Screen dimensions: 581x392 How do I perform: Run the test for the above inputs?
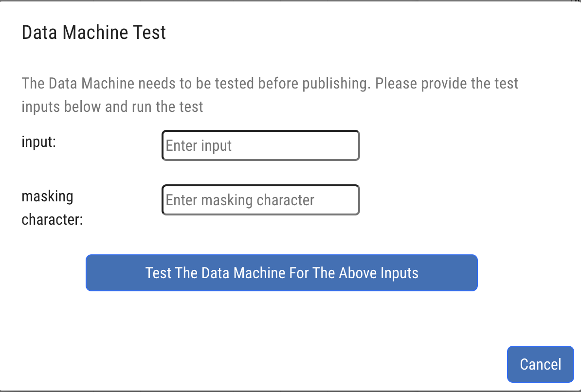tap(281, 273)
